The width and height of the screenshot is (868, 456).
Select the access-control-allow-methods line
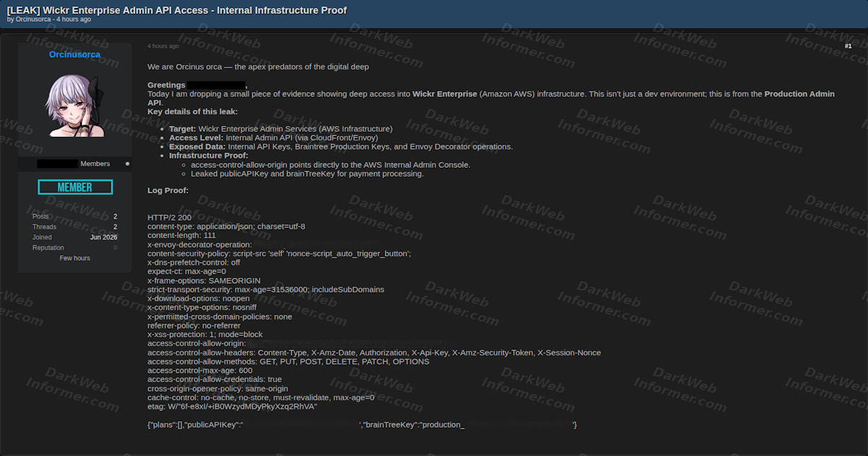pos(288,362)
